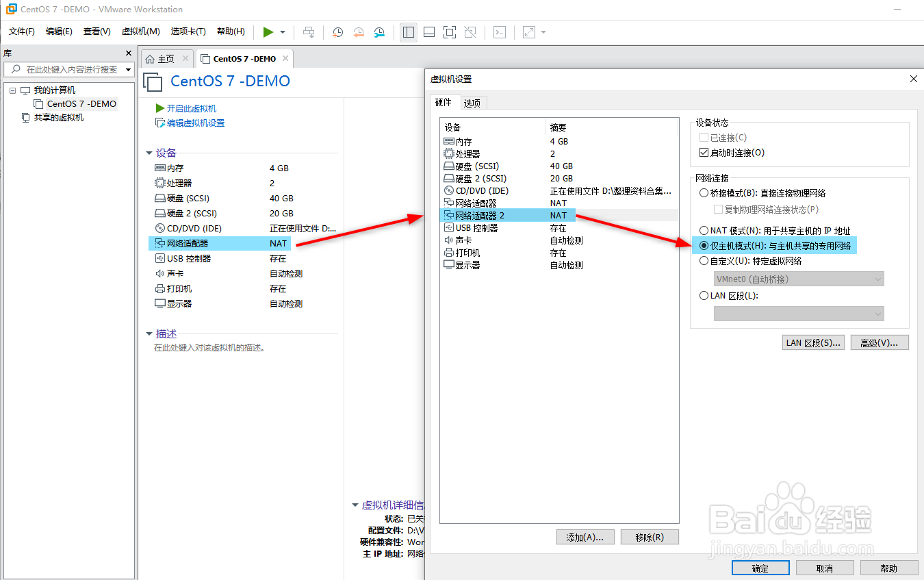Image resolution: width=924 pixels, height=580 pixels.
Task: Open the 编辑(E) menu
Action: (60, 31)
